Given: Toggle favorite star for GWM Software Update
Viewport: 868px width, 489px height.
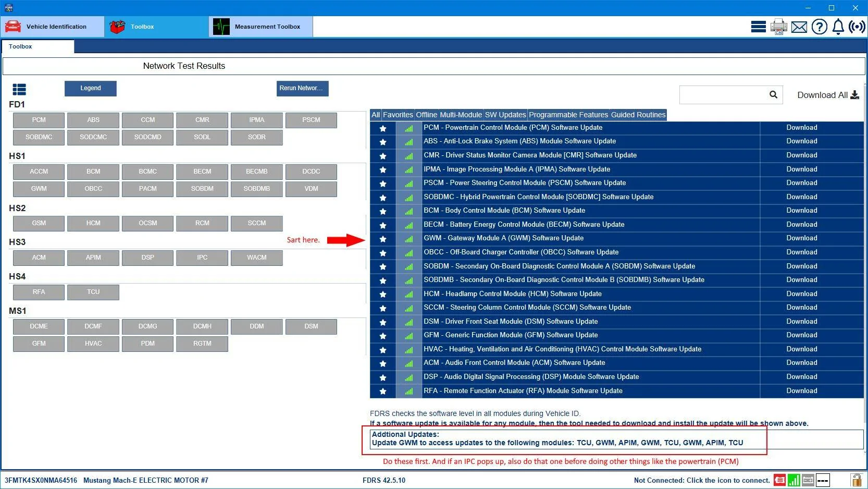Looking at the screenshot, I should (x=383, y=239).
